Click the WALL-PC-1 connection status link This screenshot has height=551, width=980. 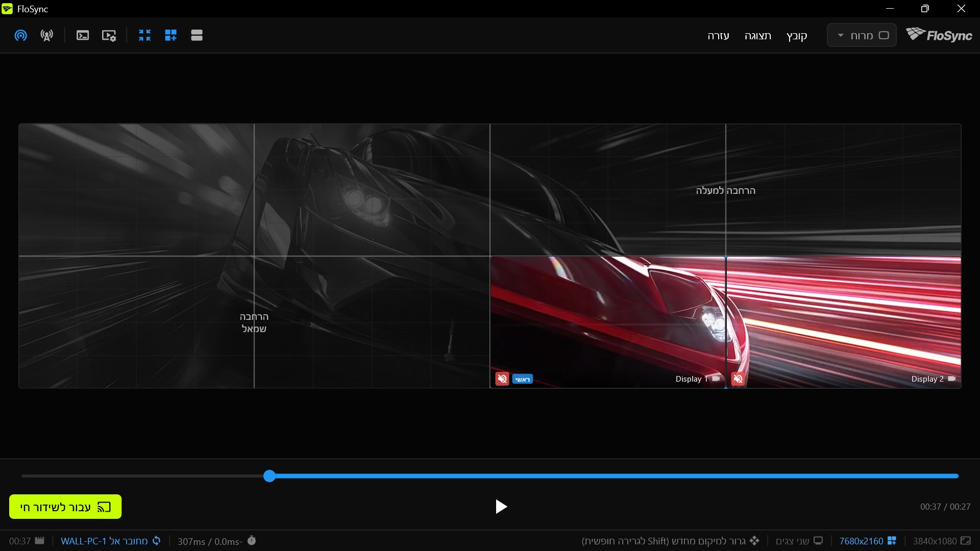[104, 541]
